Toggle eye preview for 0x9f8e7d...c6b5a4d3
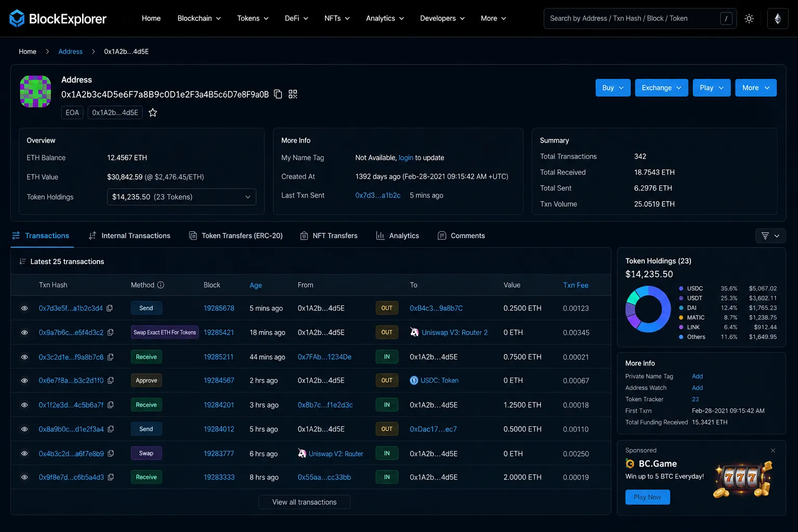 click(x=24, y=477)
